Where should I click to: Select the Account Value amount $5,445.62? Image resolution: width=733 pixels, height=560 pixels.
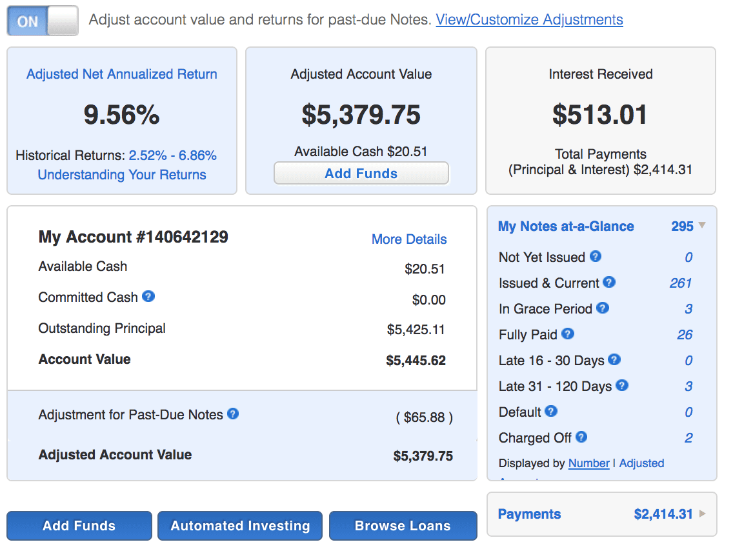click(x=416, y=361)
